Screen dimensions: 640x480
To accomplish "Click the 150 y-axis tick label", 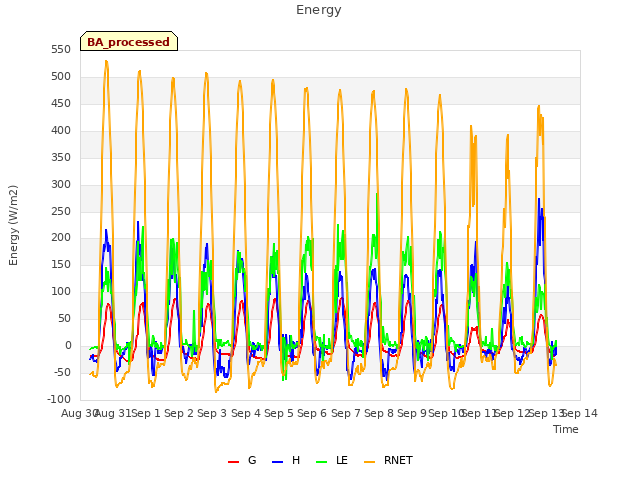I will (x=61, y=264).
